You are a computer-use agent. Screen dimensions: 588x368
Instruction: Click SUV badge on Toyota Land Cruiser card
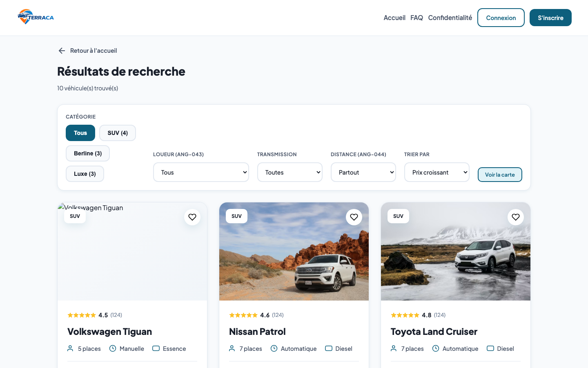click(398, 216)
